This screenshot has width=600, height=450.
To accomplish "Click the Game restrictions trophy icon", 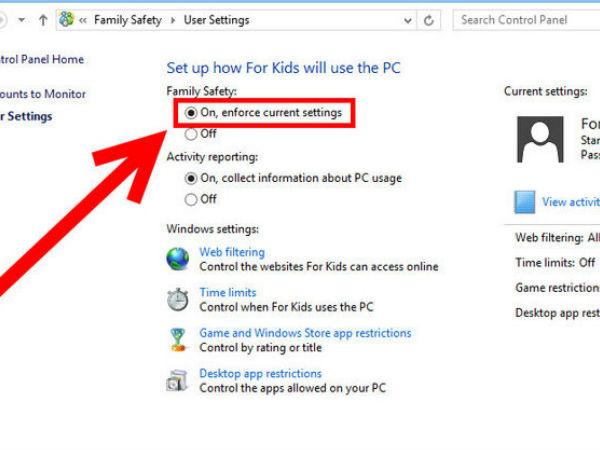I will click(x=178, y=340).
